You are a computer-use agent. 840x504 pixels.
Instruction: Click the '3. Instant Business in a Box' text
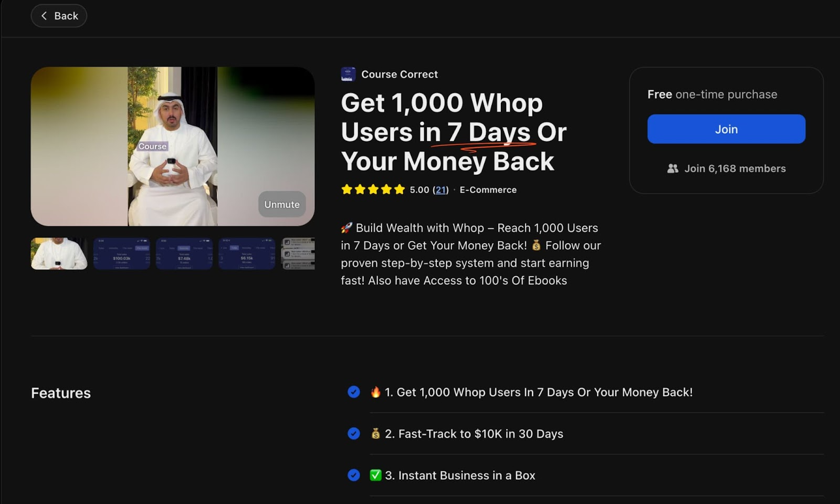[x=460, y=475]
